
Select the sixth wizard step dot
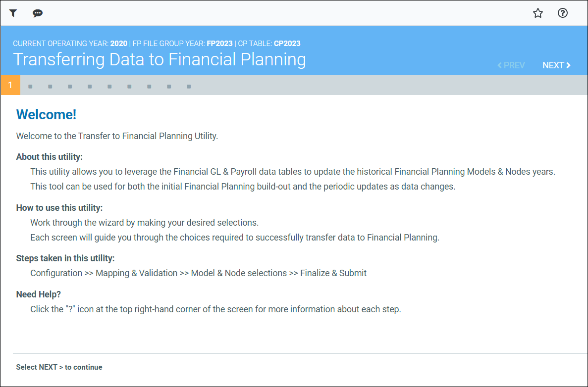click(x=109, y=87)
